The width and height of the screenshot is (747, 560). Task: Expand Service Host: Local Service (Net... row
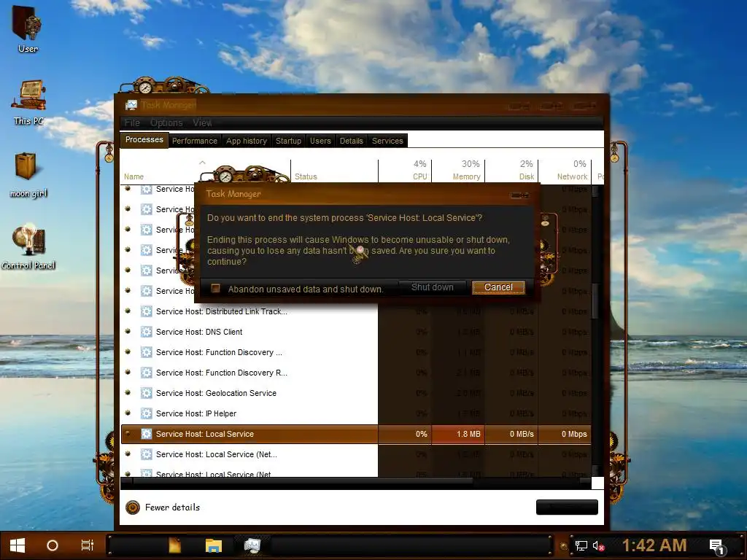[x=128, y=454]
